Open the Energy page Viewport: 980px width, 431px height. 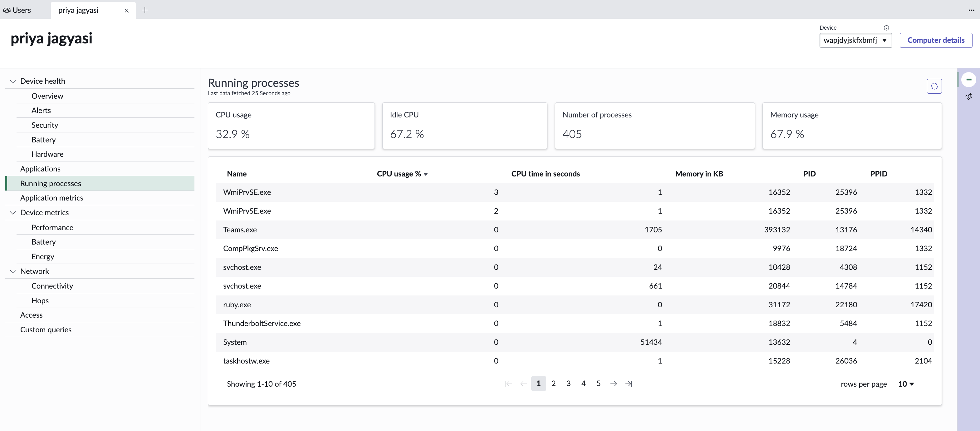pos(43,257)
